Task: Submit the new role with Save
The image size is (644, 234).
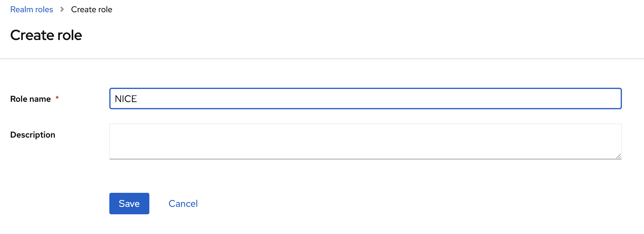Action: pos(129,204)
